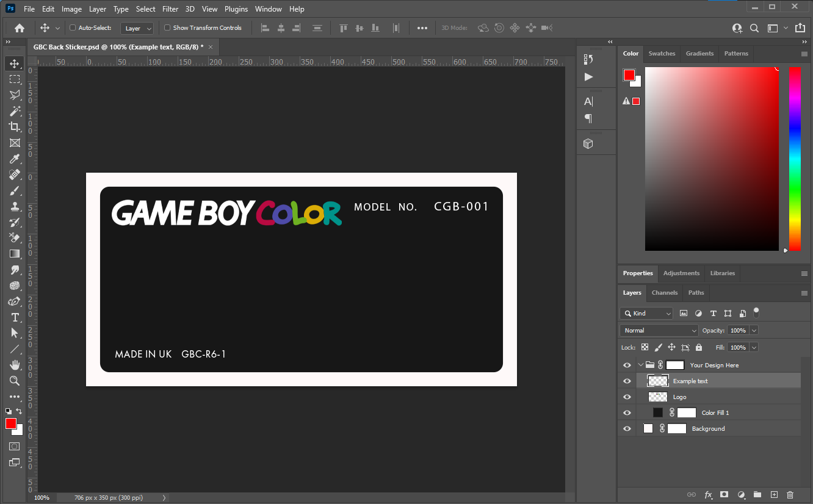The width and height of the screenshot is (813, 504).
Task: Switch to the Channels tab
Action: (x=664, y=293)
